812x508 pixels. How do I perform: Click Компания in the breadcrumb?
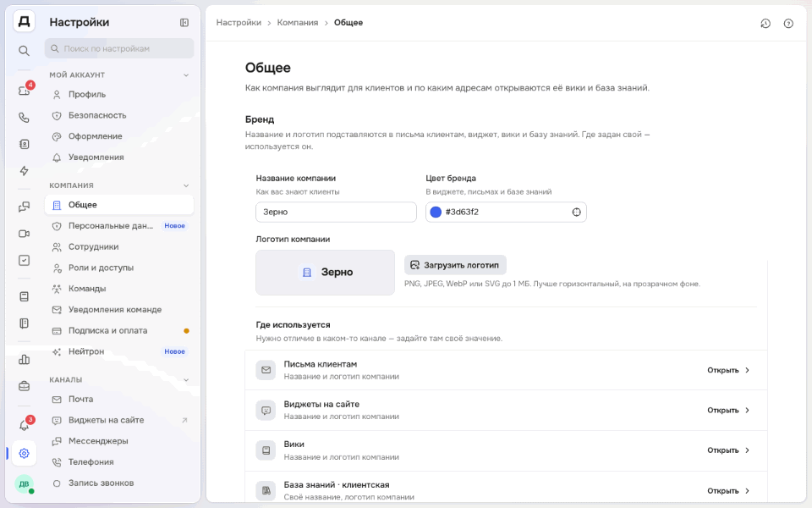297,23
